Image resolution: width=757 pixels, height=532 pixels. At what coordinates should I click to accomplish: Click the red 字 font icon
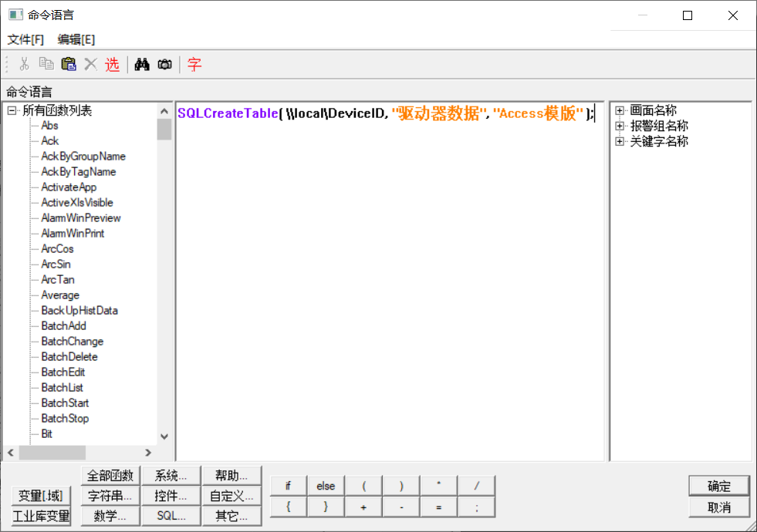194,64
